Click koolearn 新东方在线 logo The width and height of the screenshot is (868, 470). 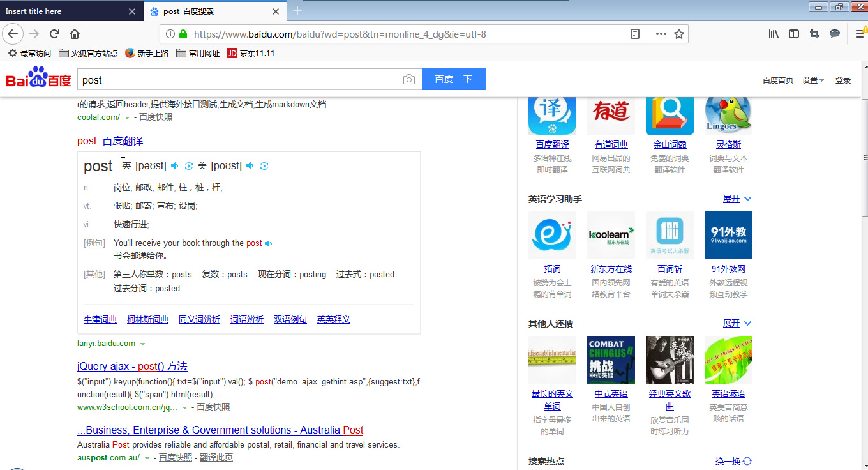[x=611, y=235]
